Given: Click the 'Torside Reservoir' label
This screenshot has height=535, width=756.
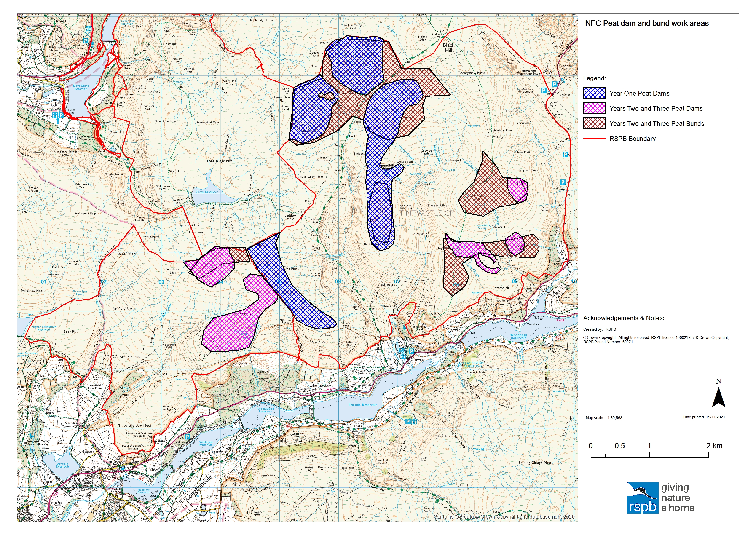Looking at the screenshot, I should click(363, 405).
